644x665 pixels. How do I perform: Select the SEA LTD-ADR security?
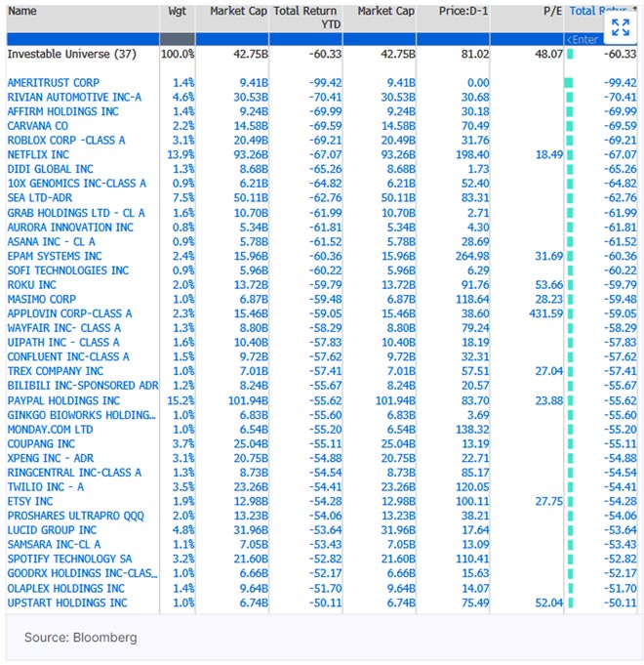pyautogui.click(x=40, y=198)
